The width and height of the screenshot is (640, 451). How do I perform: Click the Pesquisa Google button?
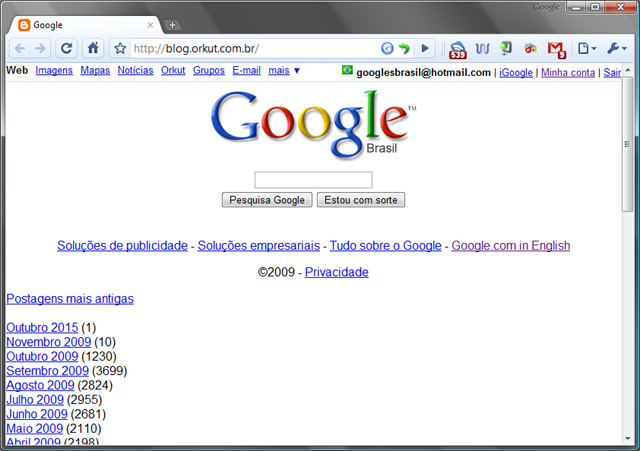[267, 200]
